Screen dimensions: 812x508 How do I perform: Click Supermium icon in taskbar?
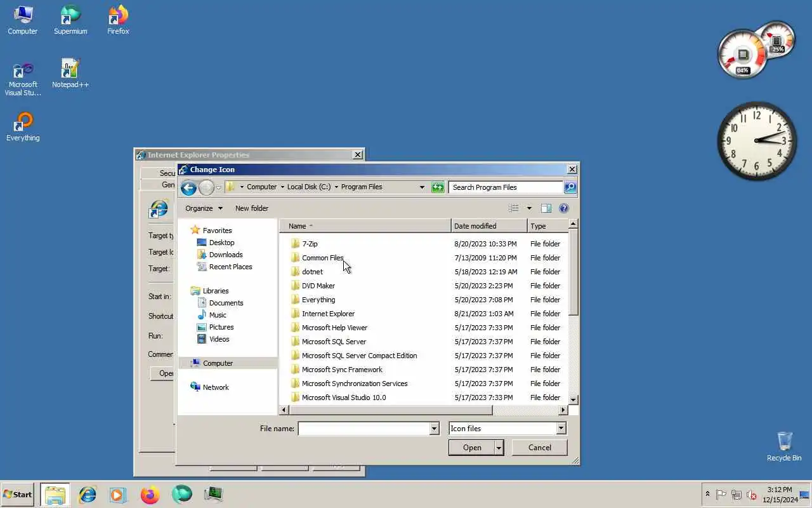click(181, 494)
